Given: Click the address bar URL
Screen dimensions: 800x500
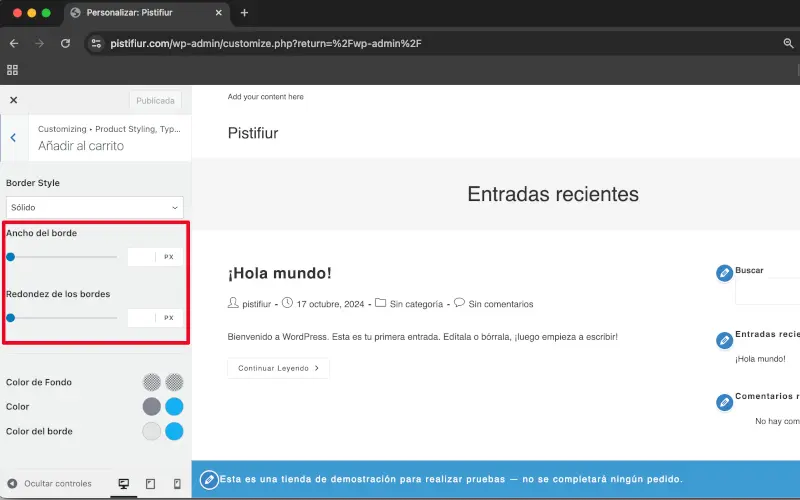Looking at the screenshot, I should pyautogui.click(x=266, y=43).
